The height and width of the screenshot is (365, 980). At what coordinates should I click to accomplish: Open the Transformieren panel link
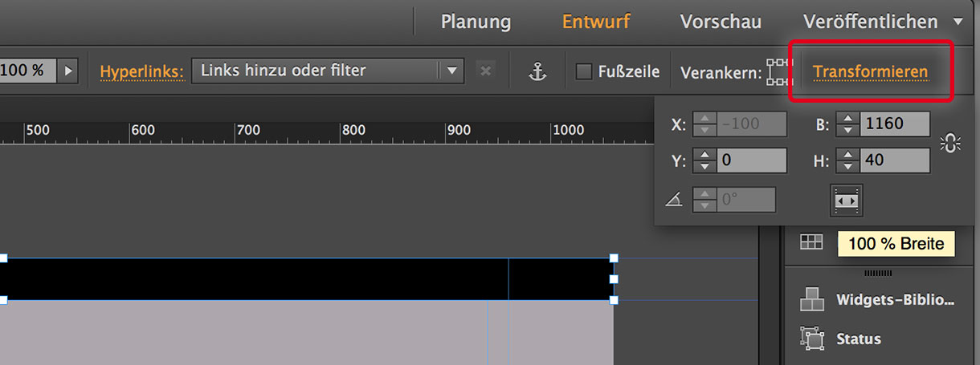870,71
